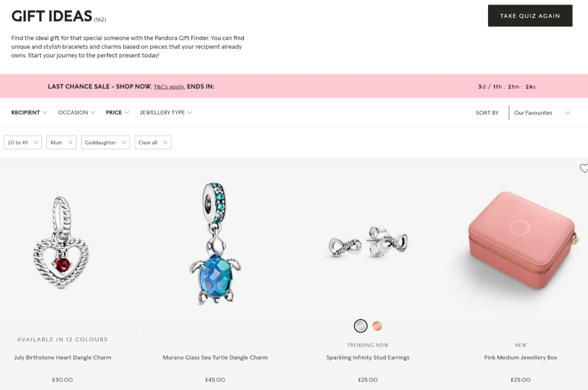The height and width of the screenshot is (390, 588).
Task: Open the July Birthstone Heart Dangle Charm image
Action: [62, 243]
